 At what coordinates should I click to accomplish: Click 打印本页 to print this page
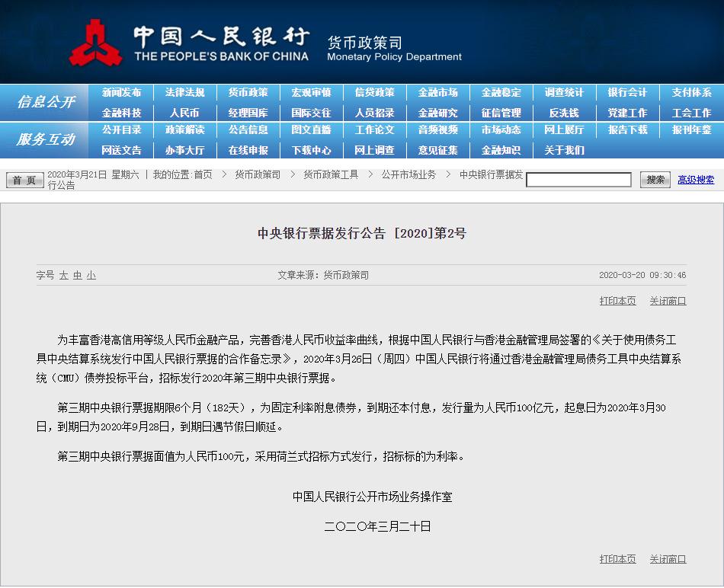coord(617,300)
